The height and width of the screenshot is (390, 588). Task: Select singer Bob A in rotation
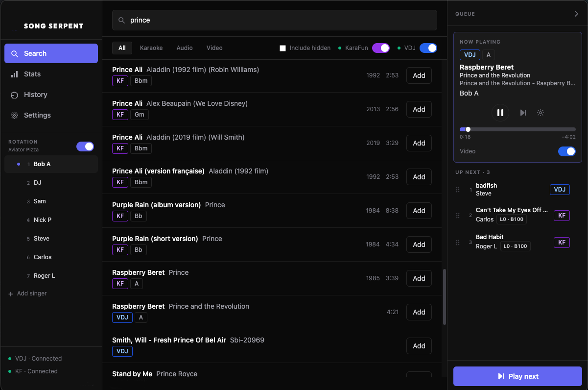[51, 164]
